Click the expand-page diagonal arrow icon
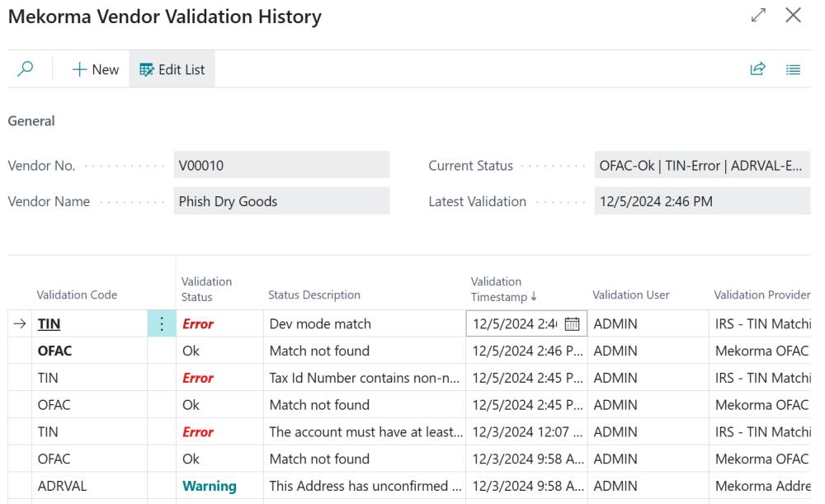The width and height of the screenshot is (825, 504). pos(757,15)
